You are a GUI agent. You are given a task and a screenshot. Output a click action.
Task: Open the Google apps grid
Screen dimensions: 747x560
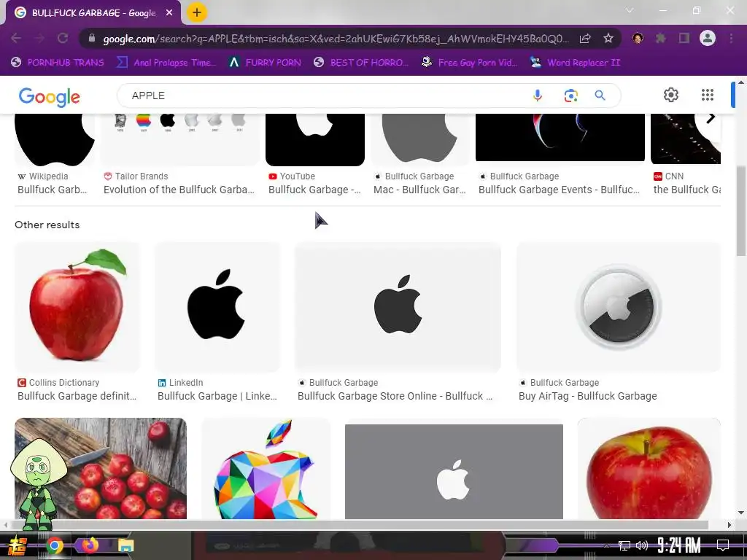pyautogui.click(x=708, y=95)
